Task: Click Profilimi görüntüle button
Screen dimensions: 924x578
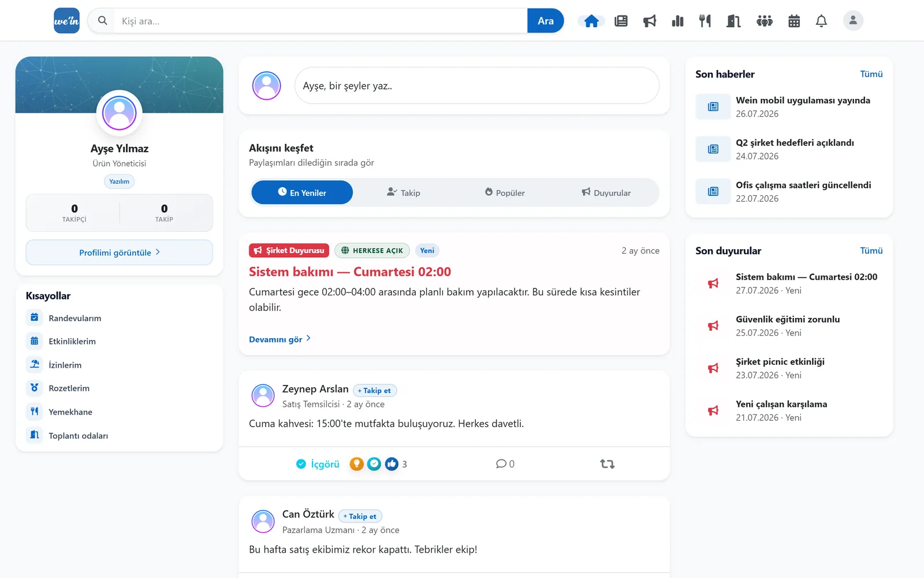Action: 120,253
